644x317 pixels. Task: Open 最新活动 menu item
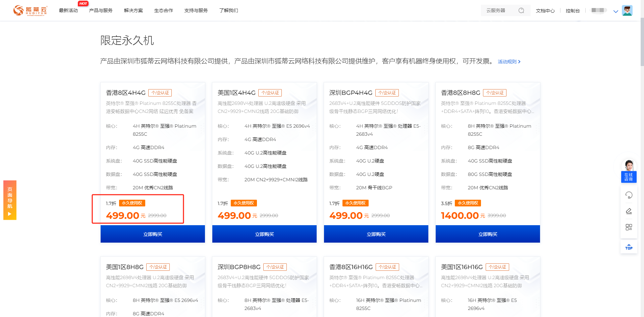pyautogui.click(x=68, y=11)
